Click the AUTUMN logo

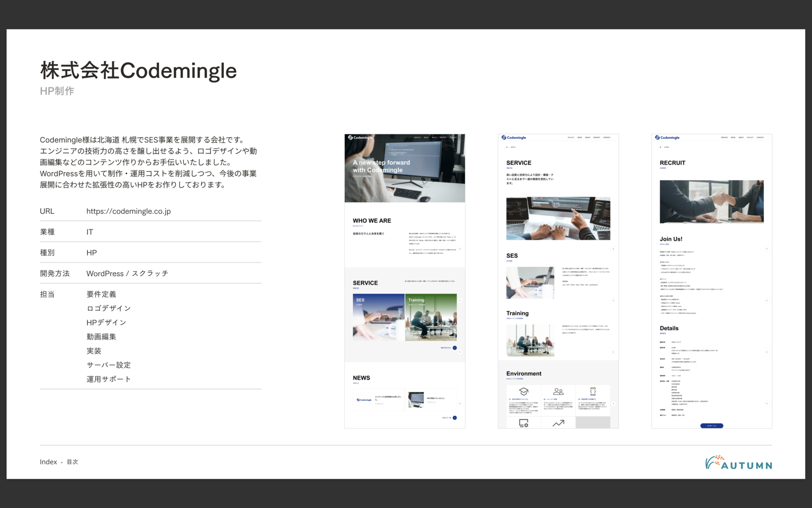click(x=738, y=462)
